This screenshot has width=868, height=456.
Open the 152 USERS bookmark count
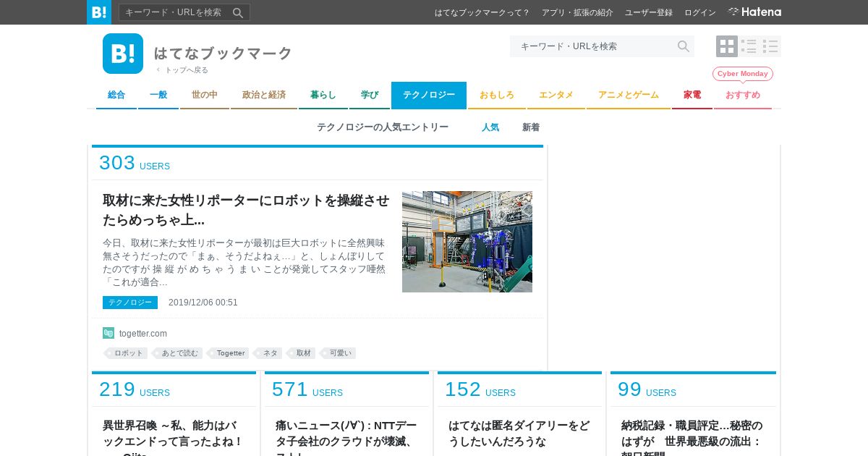pos(480,389)
